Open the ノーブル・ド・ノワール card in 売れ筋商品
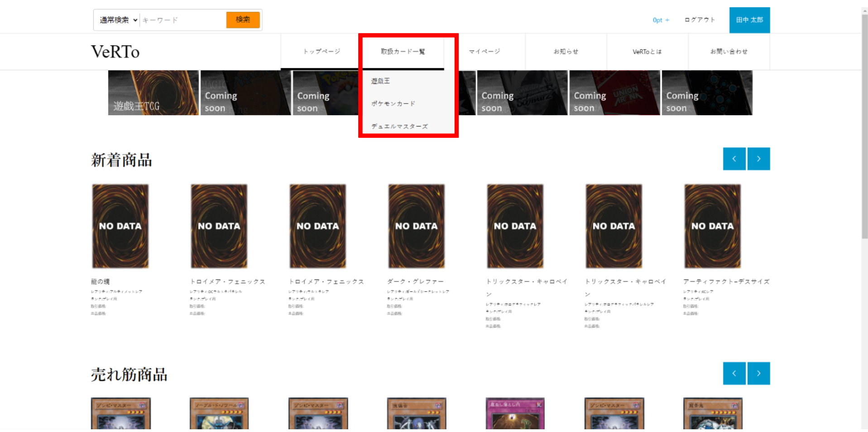The width and height of the screenshot is (868, 432). pyautogui.click(x=219, y=413)
